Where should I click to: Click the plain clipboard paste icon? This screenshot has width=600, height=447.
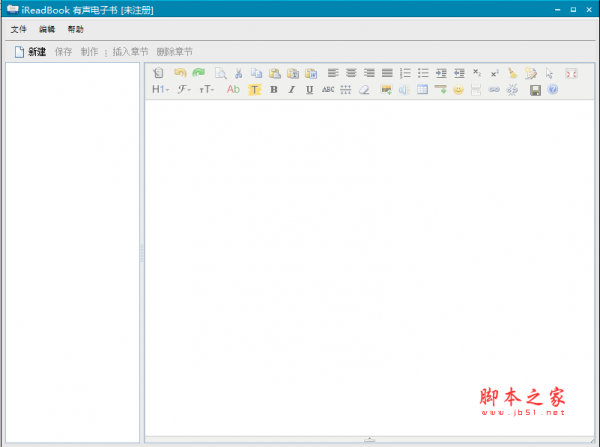click(x=274, y=73)
